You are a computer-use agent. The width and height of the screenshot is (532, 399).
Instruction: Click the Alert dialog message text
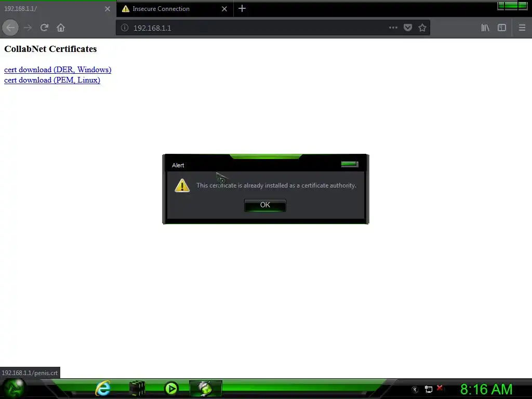pyautogui.click(x=276, y=185)
